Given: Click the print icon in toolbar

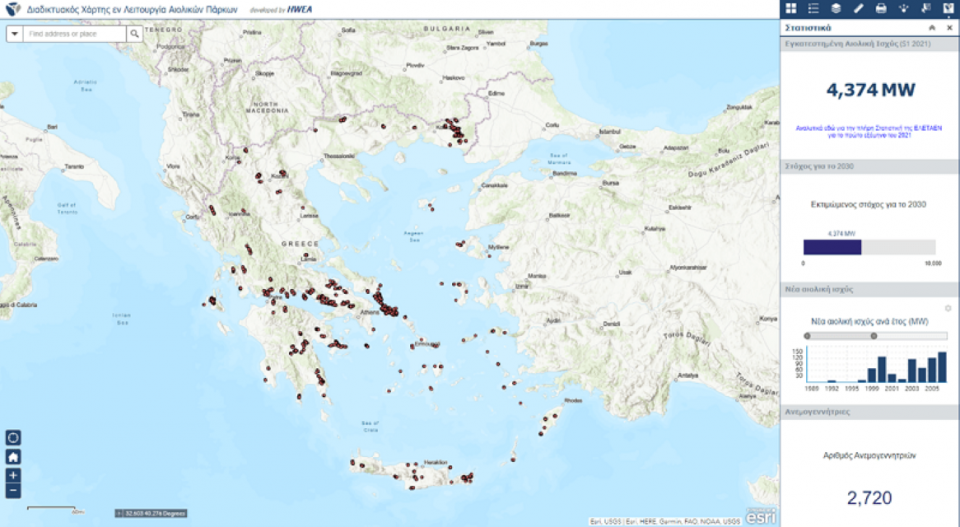Looking at the screenshot, I should (881, 9).
